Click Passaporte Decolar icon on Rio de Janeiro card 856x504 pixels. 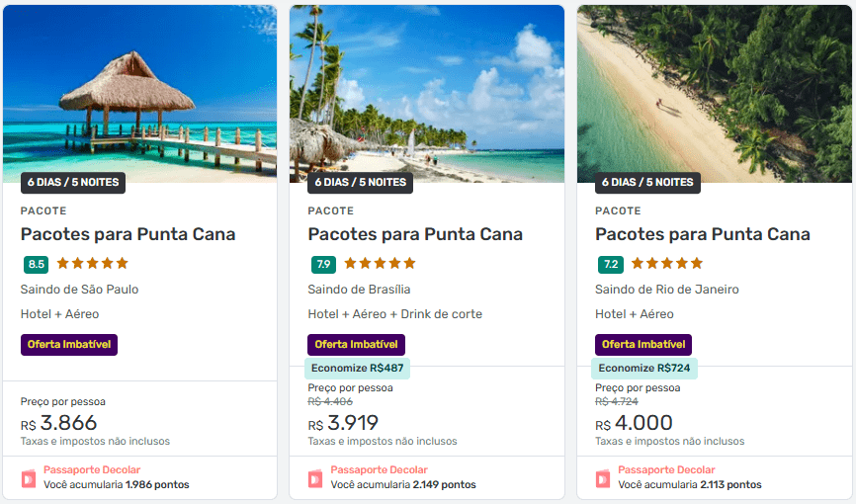click(603, 477)
